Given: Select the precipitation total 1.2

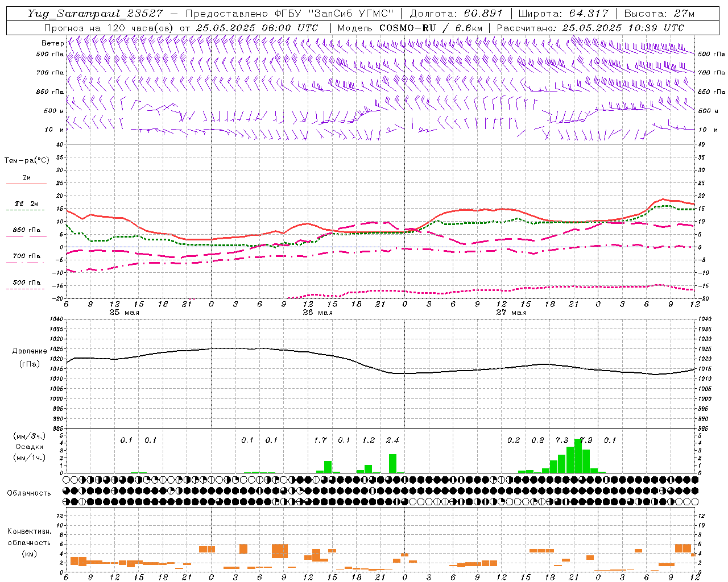Looking at the screenshot, I should coord(369,440).
